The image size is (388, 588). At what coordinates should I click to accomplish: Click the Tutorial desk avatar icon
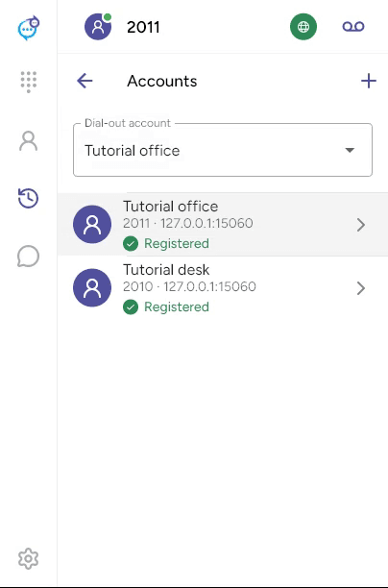click(x=92, y=287)
